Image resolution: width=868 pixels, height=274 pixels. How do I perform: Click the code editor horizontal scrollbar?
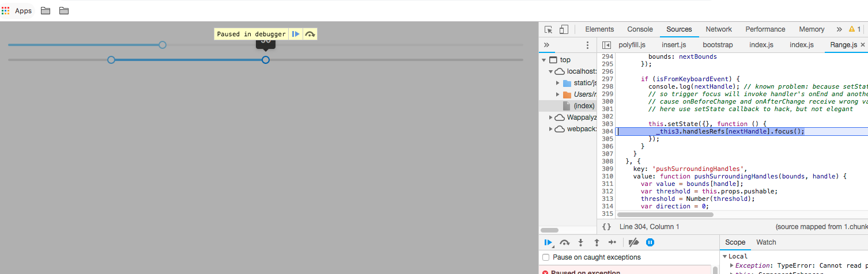pos(665,215)
